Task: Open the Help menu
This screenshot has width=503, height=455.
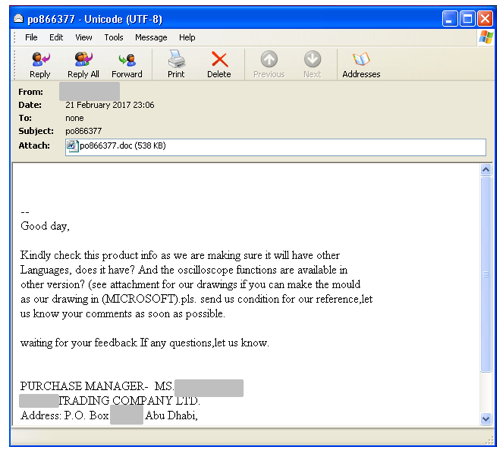Action: tap(187, 37)
